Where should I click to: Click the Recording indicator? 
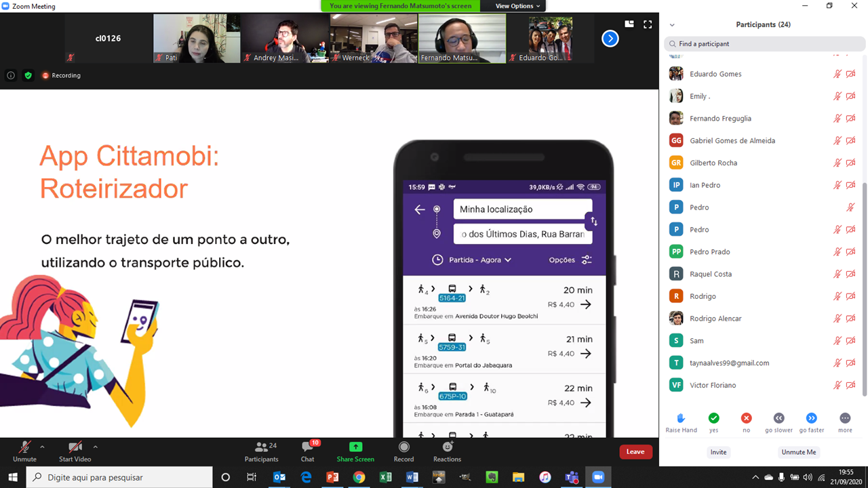tap(61, 75)
